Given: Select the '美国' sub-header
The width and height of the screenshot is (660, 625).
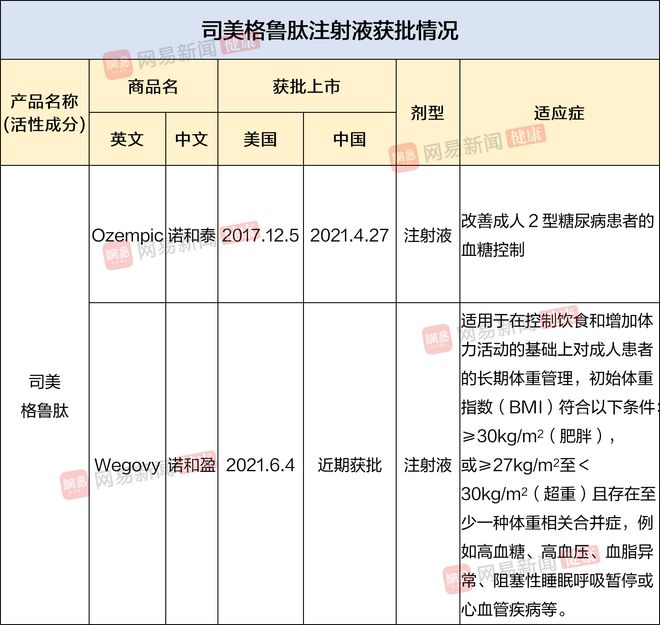Looking at the screenshot, I should 260,139.
